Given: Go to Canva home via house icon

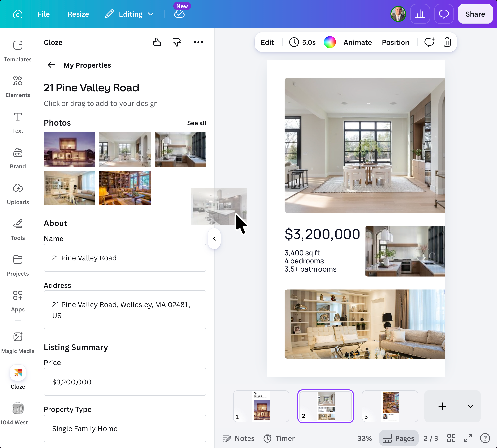Looking at the screenshot, I should (x=18, y=14).
